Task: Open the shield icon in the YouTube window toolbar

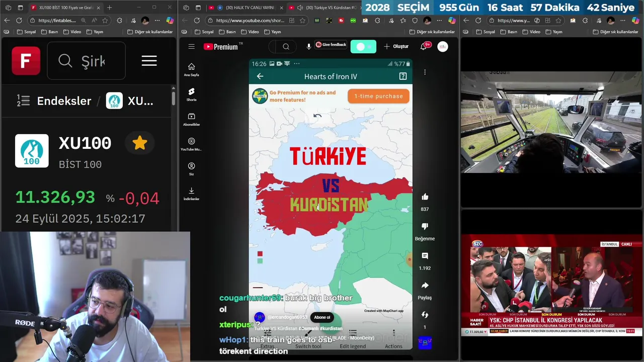Action: (415, 21)
